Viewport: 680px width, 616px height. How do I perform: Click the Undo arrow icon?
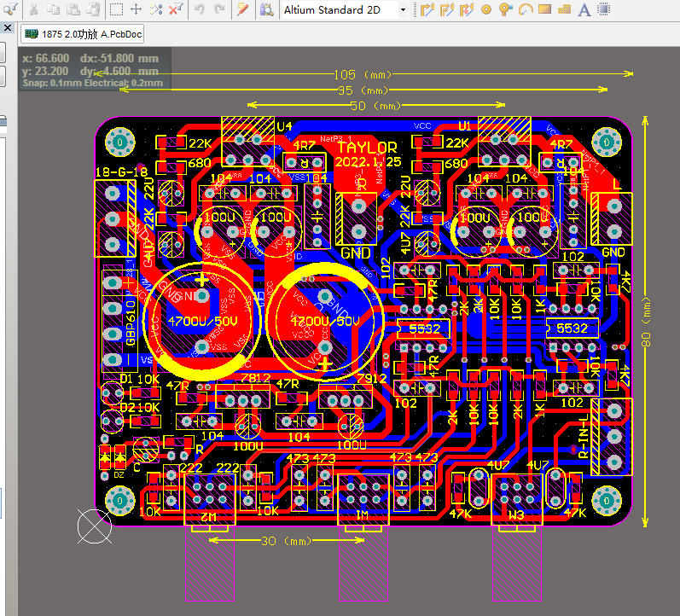coord(200,9)
